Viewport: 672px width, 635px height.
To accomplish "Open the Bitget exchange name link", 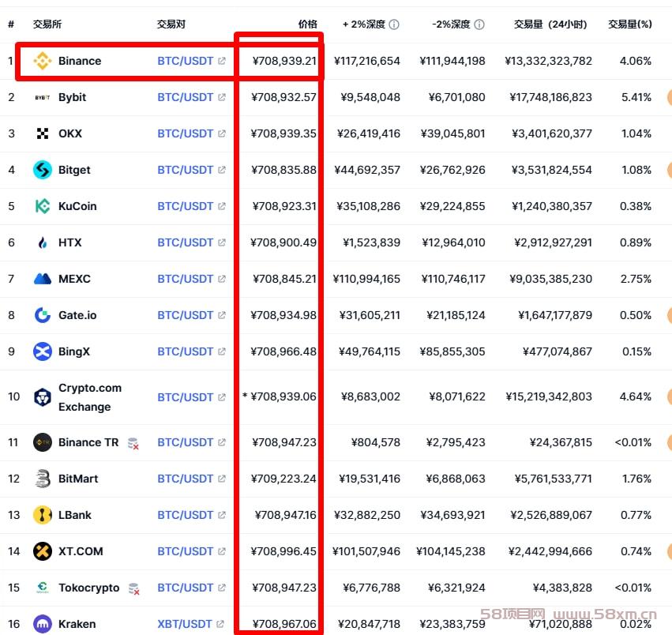I will coord(74,171).
